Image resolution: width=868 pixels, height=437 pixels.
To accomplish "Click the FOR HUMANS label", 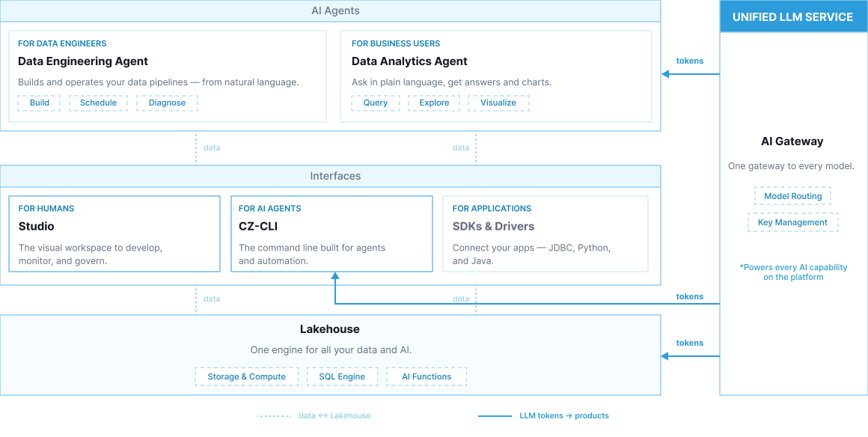I will [46, 209].
